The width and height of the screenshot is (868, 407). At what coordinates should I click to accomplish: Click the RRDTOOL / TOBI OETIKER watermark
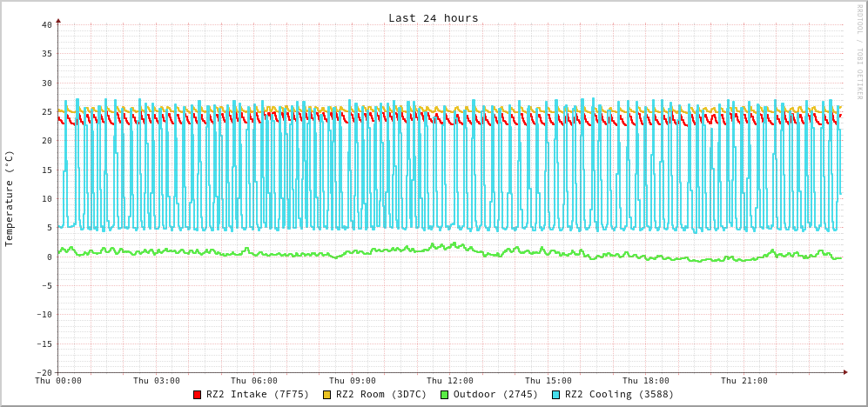pos(858,51)
